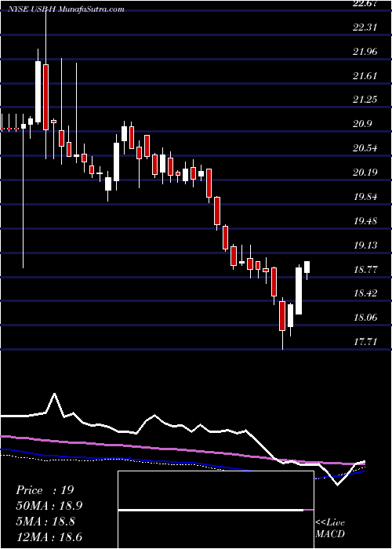Click the Price : 19 readout
Viewport: 392px width, 549px height.
click(45, 490)
